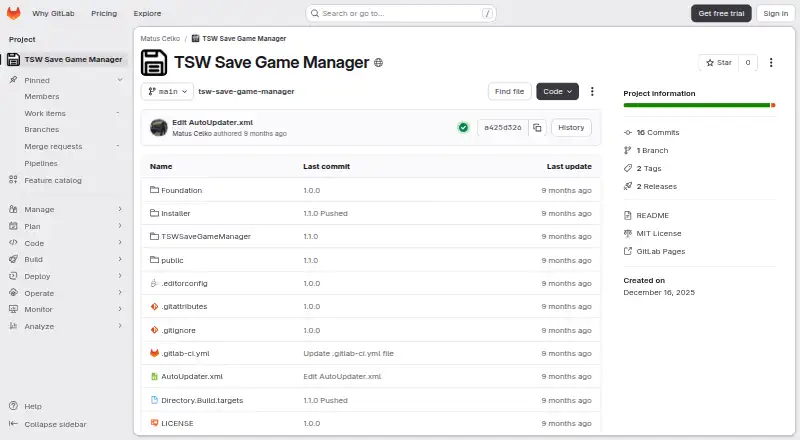Click the LICENSE file icon
Viewport: 800px width, 440px height.
pyautogui.click(x=154, y=423)
